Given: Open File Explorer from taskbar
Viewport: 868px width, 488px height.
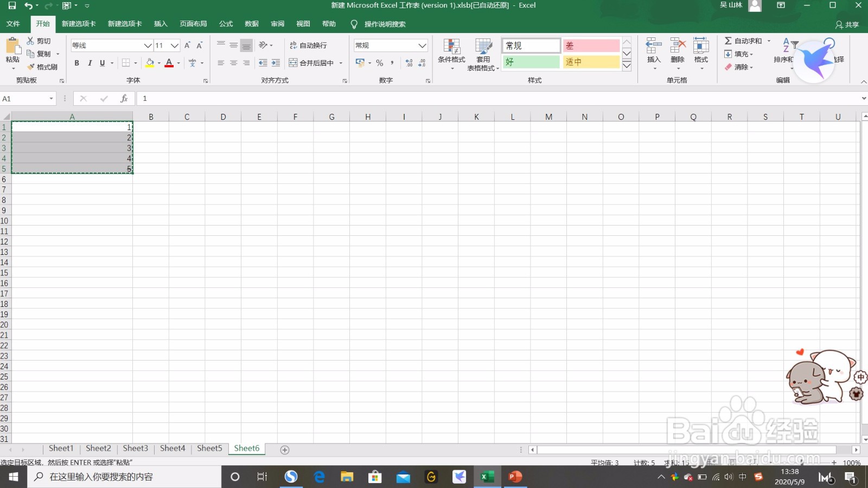Looking at the screenshot, I should tap(347, 477).
